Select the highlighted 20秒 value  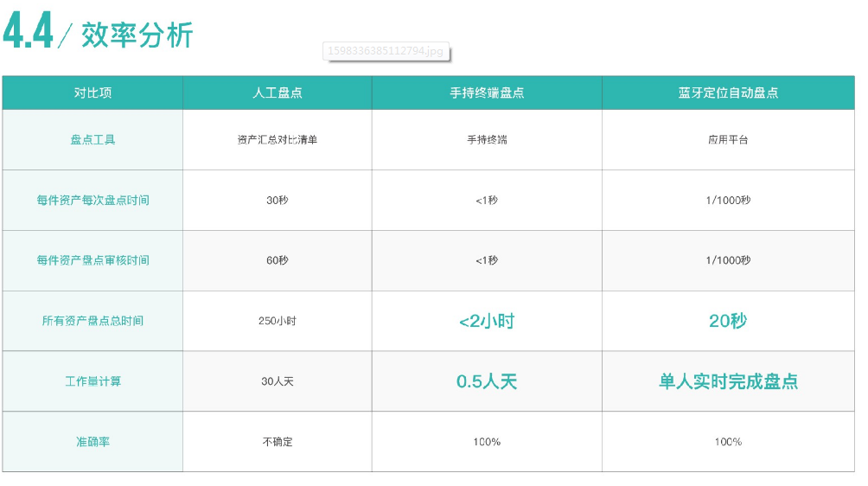[x=728, y=321]
